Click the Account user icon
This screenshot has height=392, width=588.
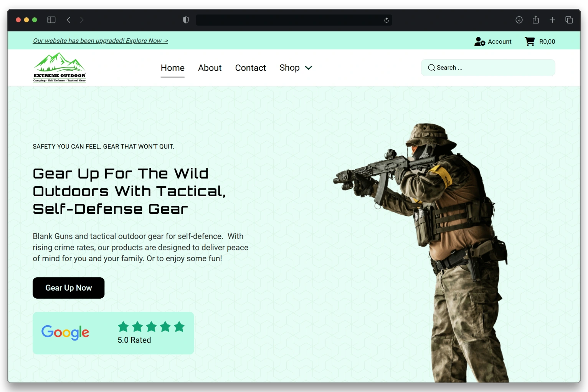480,41
